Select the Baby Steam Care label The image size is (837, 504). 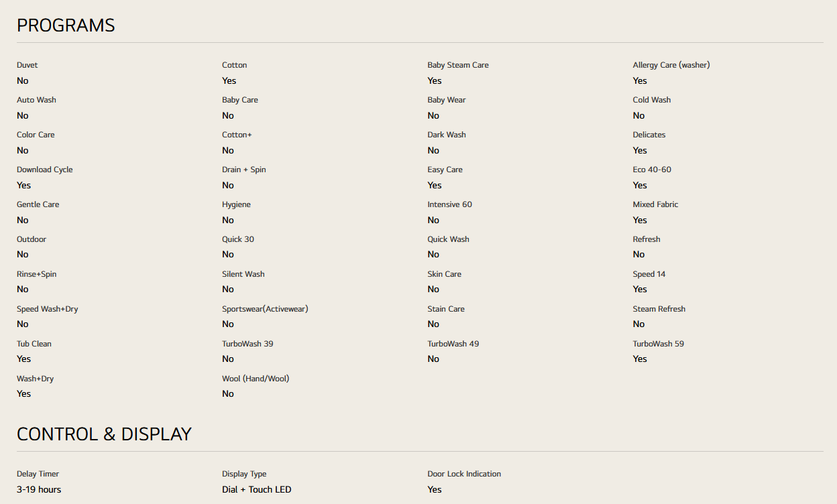[x=458, y=65]
